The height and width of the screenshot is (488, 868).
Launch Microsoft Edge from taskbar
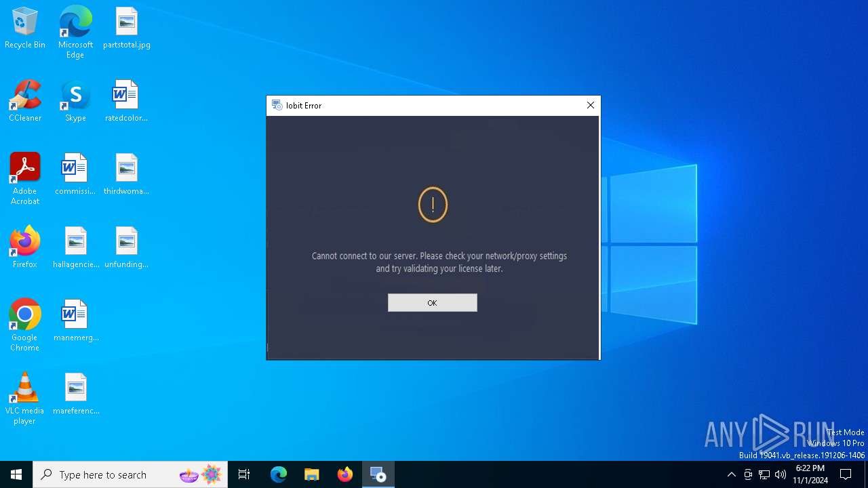coord(279,474)
